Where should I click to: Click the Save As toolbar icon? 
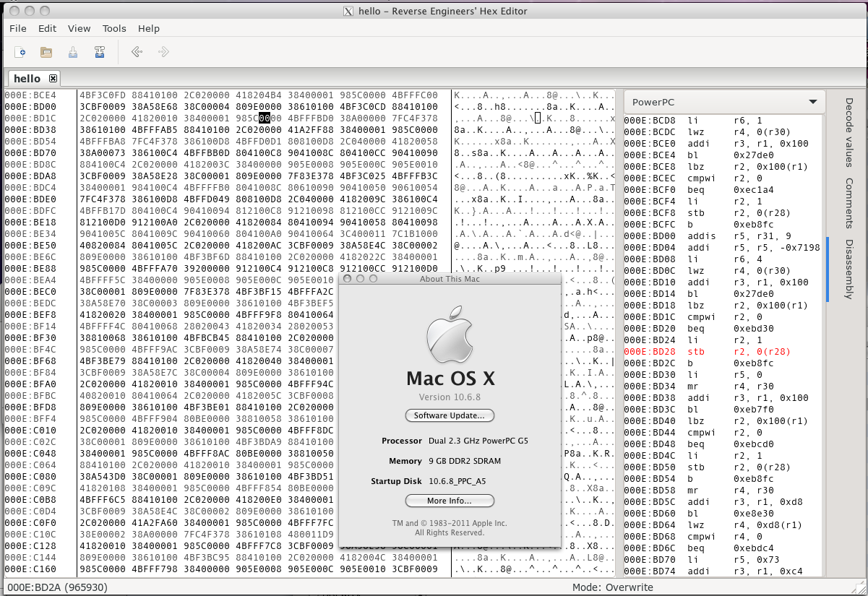[x=100, y=52]
